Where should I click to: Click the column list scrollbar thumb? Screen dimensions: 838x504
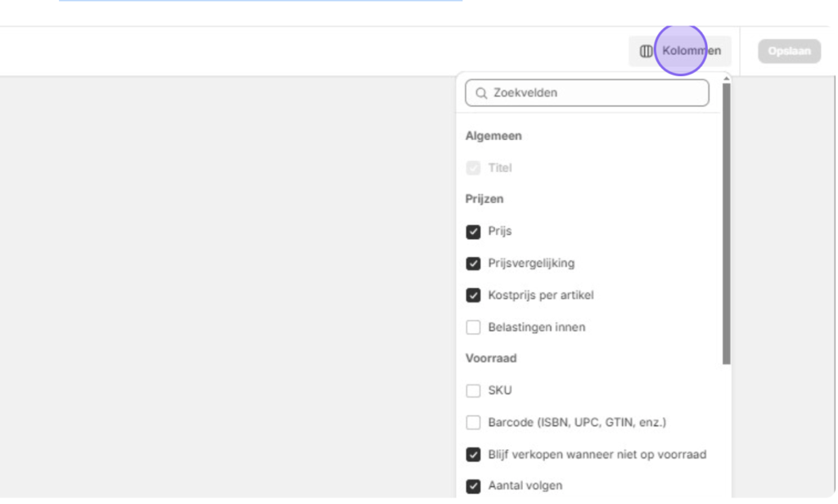coord(727,221)
